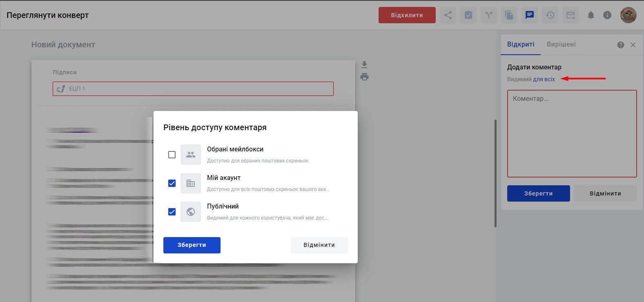Viewport: 644px width, 302px height.
Task: Open the history clock icon
Action: (550, 15)
